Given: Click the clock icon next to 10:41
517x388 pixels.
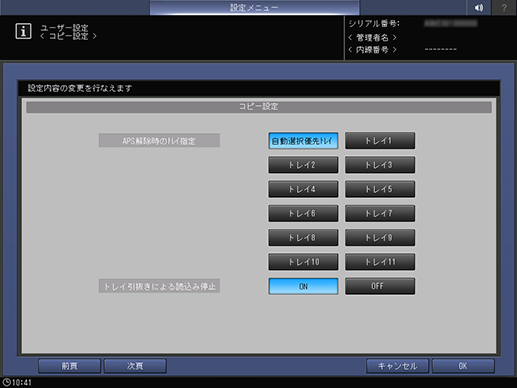Looking at the screenshot, I should pyautogui.click(x=6, y=382).
